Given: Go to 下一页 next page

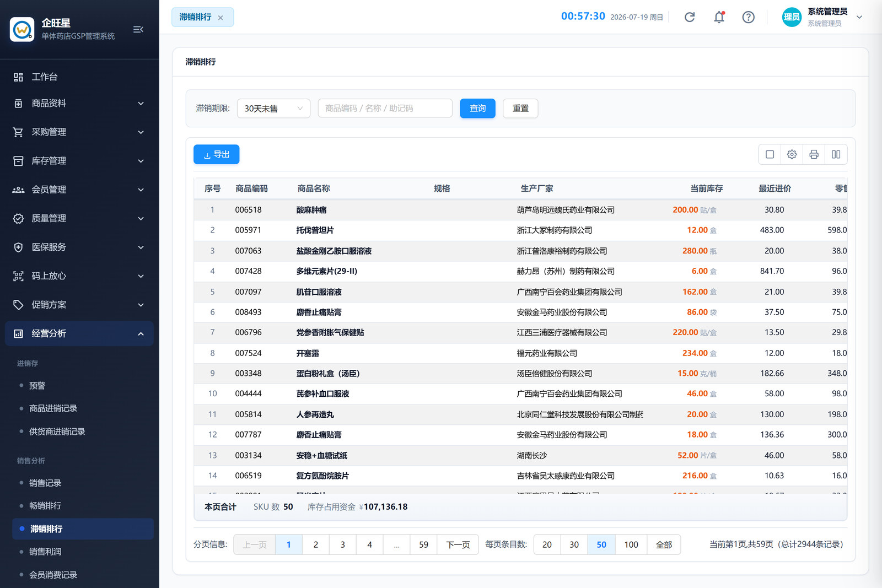Looking at the screenshot, I should point(458,544).
